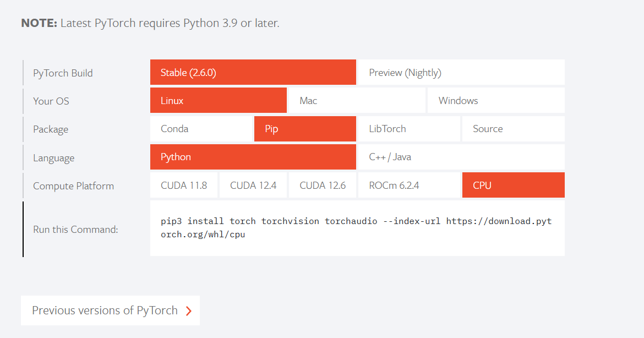Click the Language row label
This screenshot has width=644, height=338.
pos(54,158)
